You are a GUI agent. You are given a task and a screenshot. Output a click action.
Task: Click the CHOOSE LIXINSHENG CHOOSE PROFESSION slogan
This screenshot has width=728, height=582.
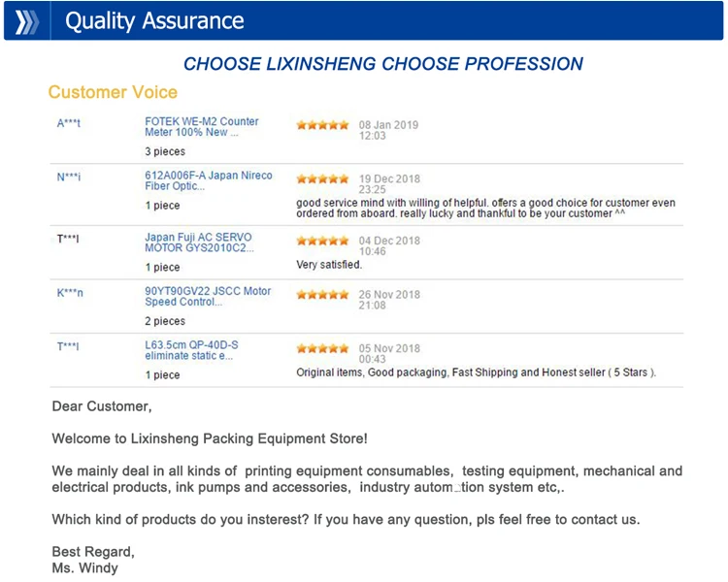click(x=383, y=64)
